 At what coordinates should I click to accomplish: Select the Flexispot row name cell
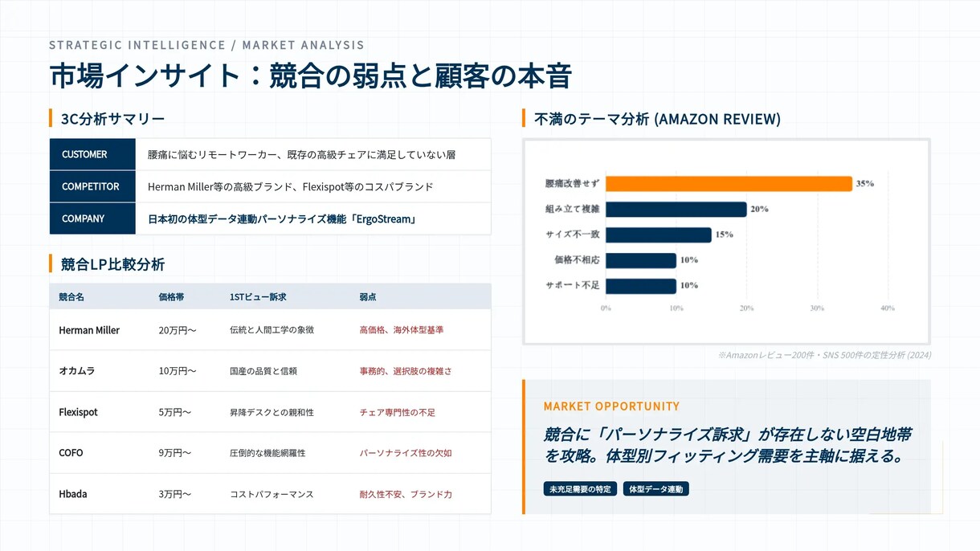click(x=78, y=412)
